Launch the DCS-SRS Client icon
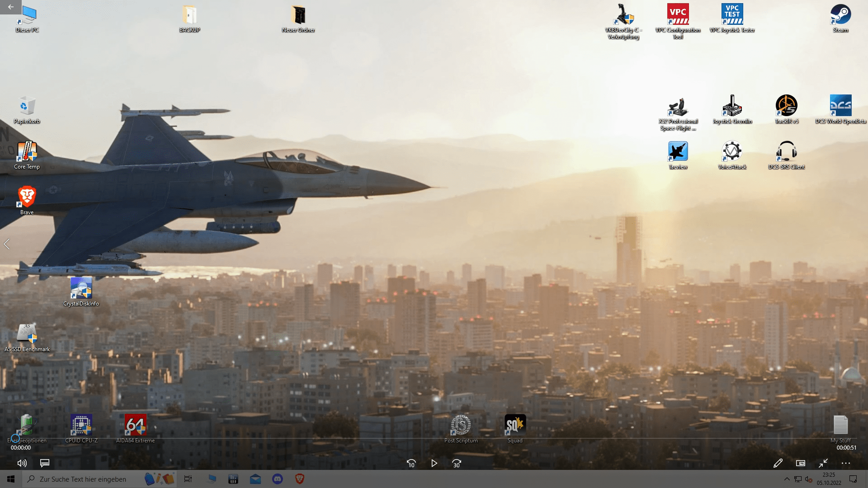Viewport: 868px width, 488px height. point(786,155)
